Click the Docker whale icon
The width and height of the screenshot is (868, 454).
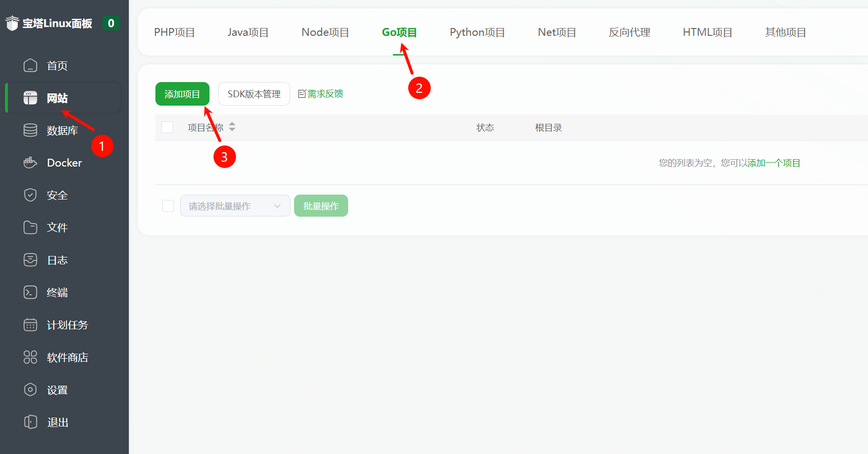coord(30,163)
